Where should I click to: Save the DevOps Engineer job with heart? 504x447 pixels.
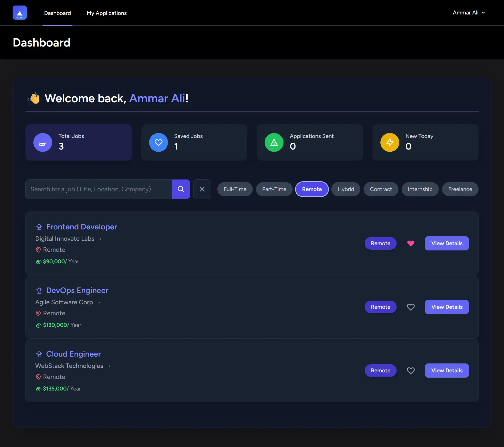pyautogui.click(x=411, y=307)
